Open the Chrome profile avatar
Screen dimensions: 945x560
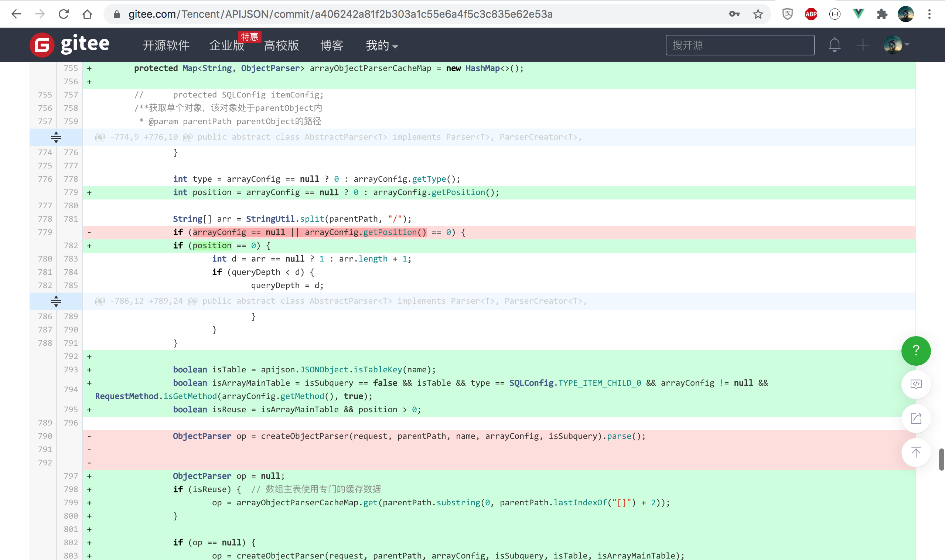click(x=906, y=14)
